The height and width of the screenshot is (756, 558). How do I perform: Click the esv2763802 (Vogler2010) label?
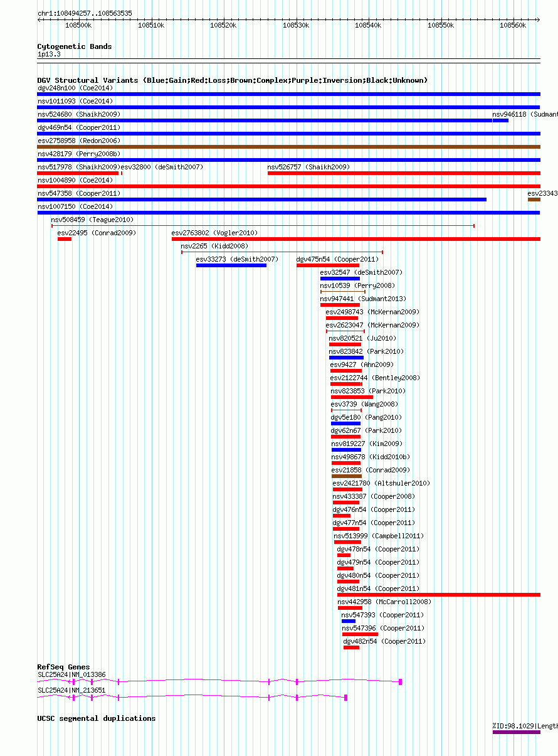click(214, 233)
